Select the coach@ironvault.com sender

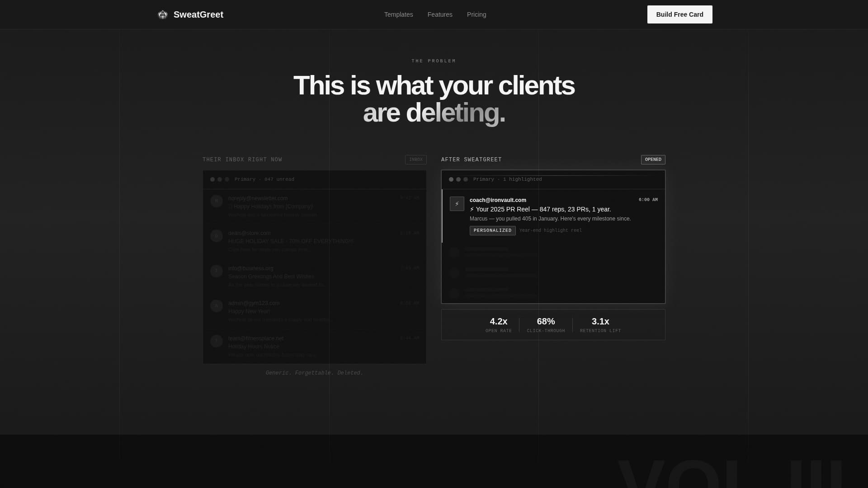[498, 200]
